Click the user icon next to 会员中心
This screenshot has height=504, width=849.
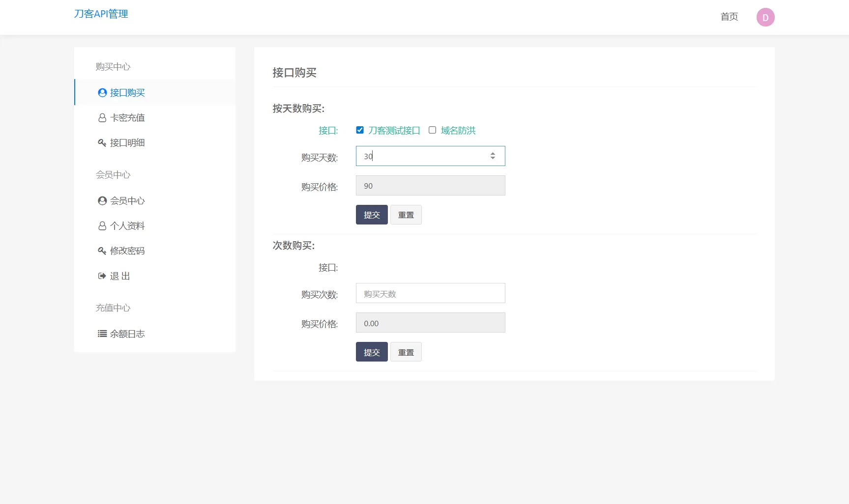point(102,200)
